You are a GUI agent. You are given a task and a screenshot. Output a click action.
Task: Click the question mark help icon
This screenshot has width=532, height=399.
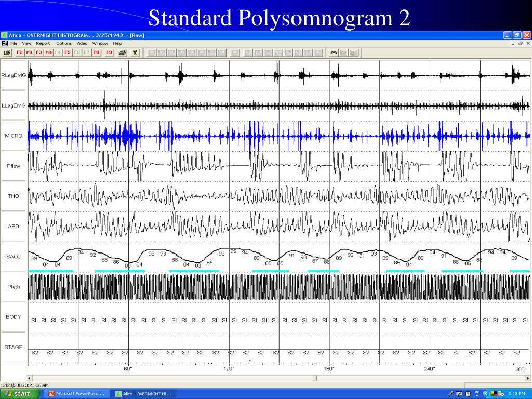pos(135,52)
